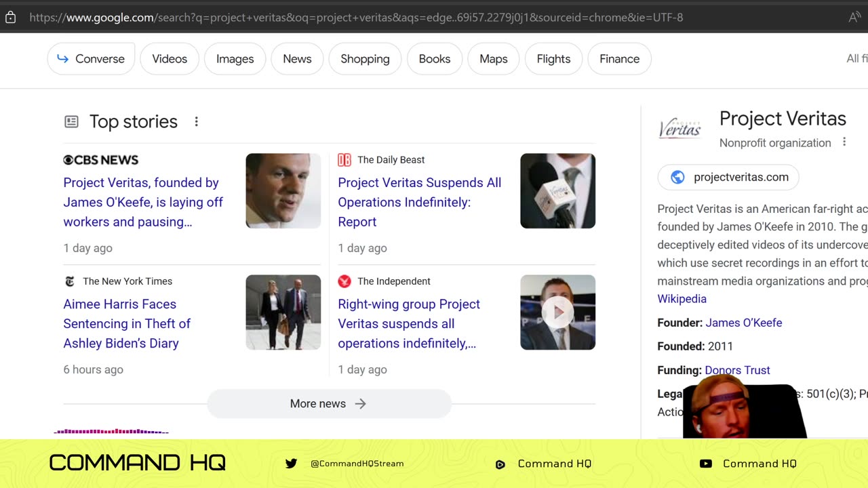Open Aimee Harris Faces Sentencing article
This screenshot has height=488, width=868.
127,323
